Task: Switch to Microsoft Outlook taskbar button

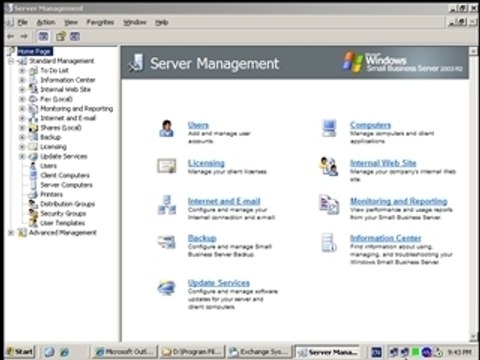Action: pyautogui.click(x=125, y=352)
